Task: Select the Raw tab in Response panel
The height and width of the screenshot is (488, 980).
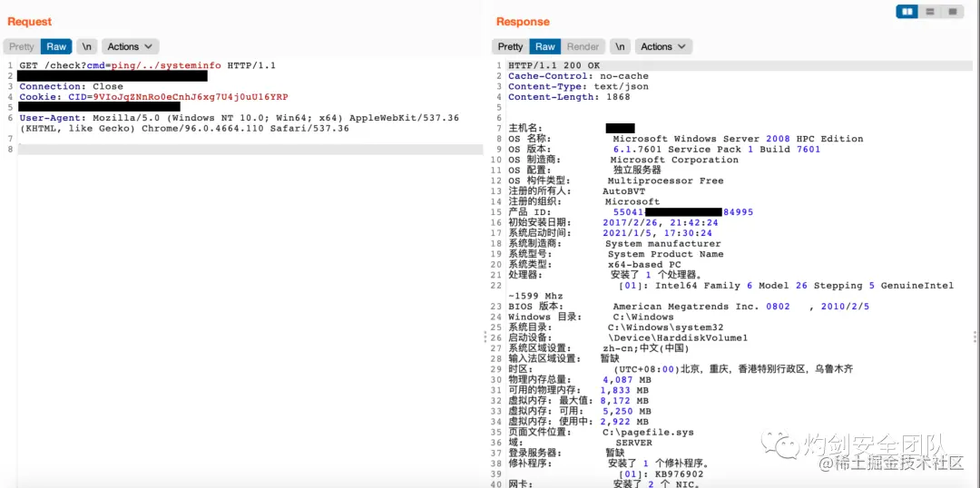Action: (x=545, y=46)
